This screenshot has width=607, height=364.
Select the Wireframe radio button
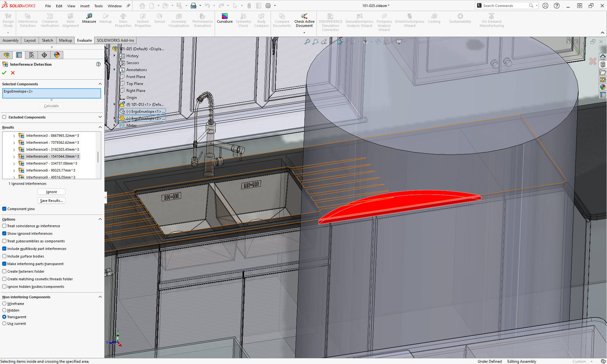point(4,303)
